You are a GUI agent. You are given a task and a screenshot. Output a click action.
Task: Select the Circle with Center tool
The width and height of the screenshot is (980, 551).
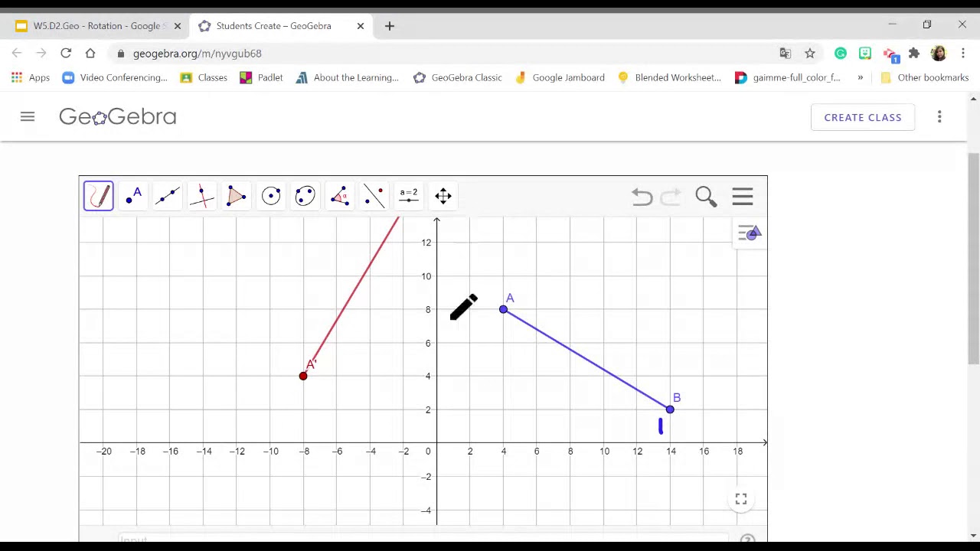click(271, 196)
